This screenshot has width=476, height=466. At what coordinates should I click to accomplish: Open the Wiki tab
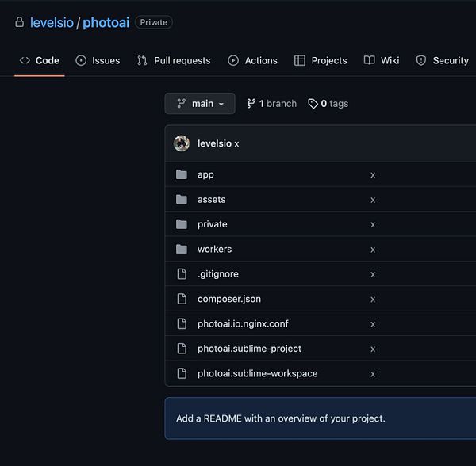pyautogui.click(x=382, y=60)
